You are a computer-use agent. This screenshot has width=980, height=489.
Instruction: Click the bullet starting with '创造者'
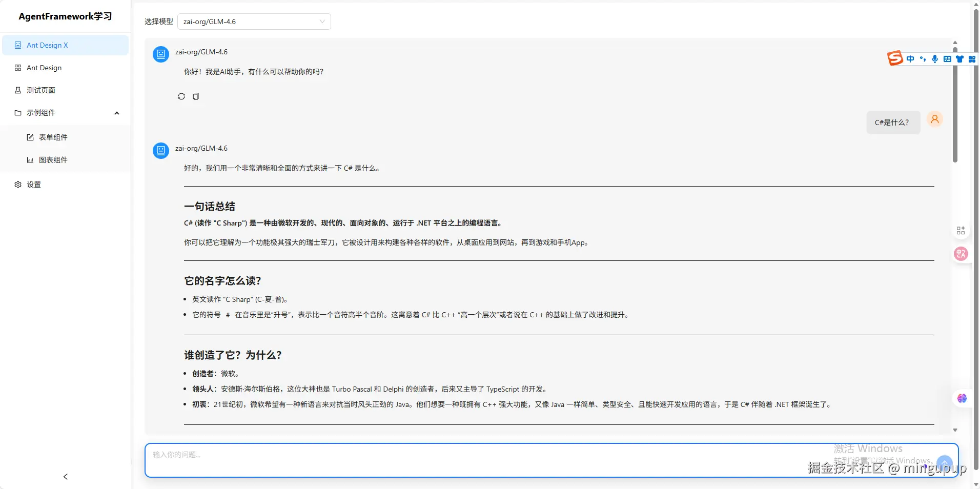[216, 374]
